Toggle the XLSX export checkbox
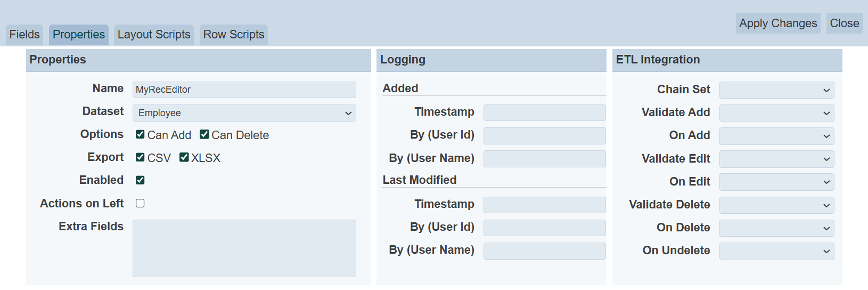 pos(184,157)
